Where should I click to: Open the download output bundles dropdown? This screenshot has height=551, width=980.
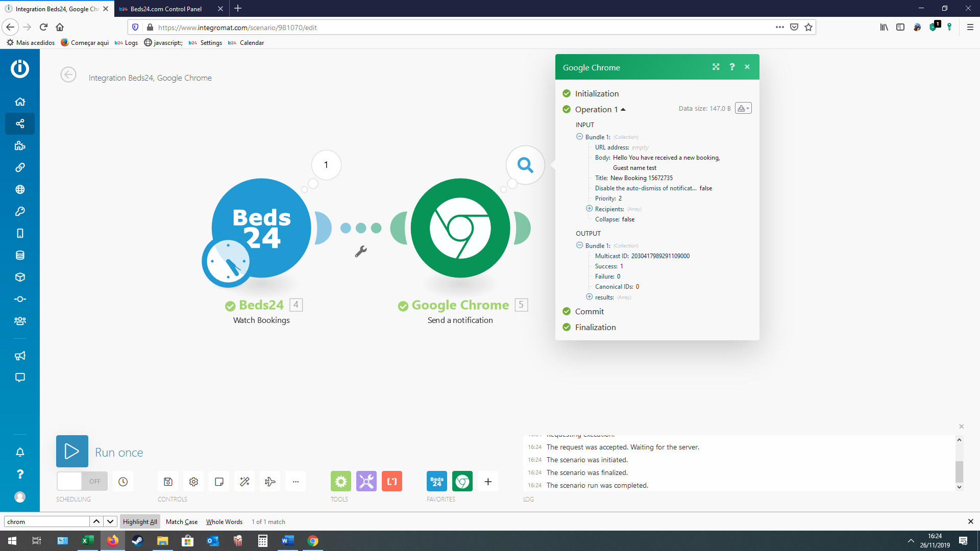pos(743,108)
